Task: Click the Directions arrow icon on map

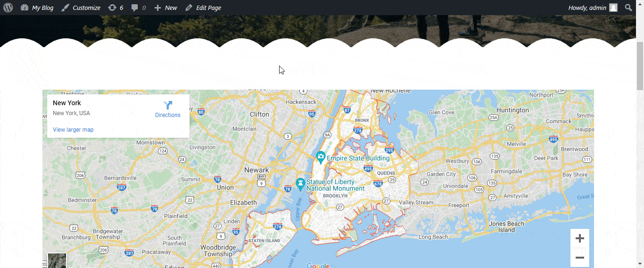Action: pos(168,105)
